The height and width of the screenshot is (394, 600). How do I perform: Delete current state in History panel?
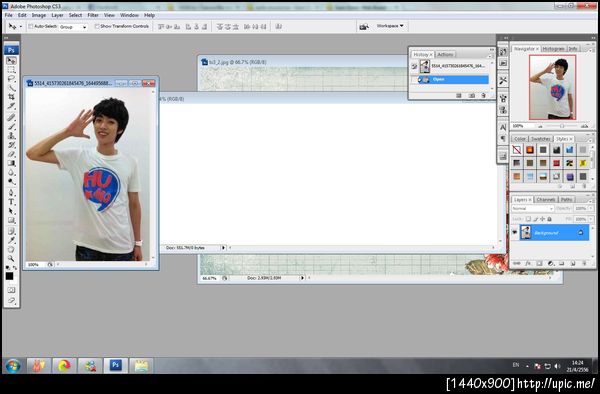[x=483, y=95]
